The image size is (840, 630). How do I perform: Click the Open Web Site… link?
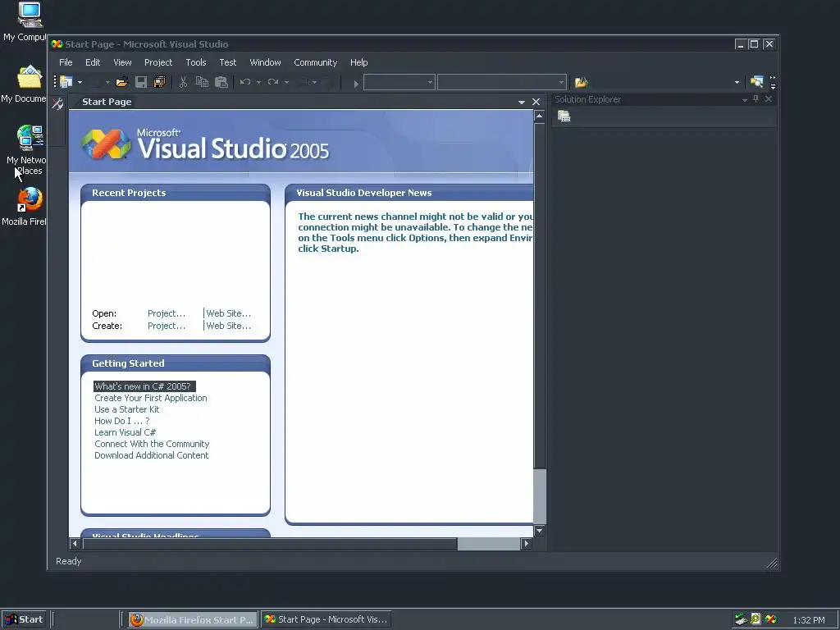pyautogui.click(x=229, y=313)
